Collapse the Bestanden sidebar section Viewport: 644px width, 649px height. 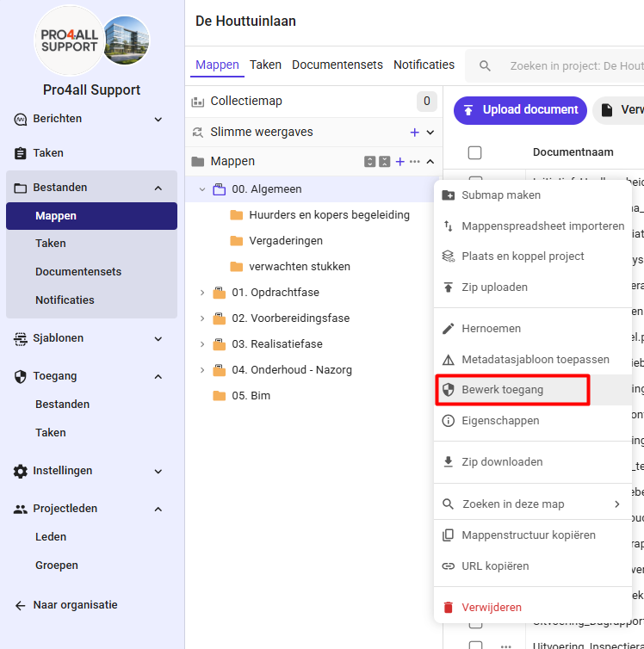point(158,189)
